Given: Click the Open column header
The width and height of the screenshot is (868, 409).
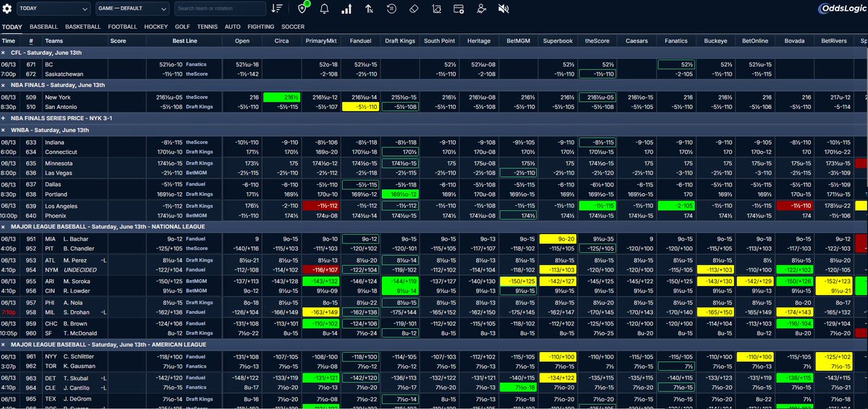Looking at the screenshot, I should pos(242,41).
